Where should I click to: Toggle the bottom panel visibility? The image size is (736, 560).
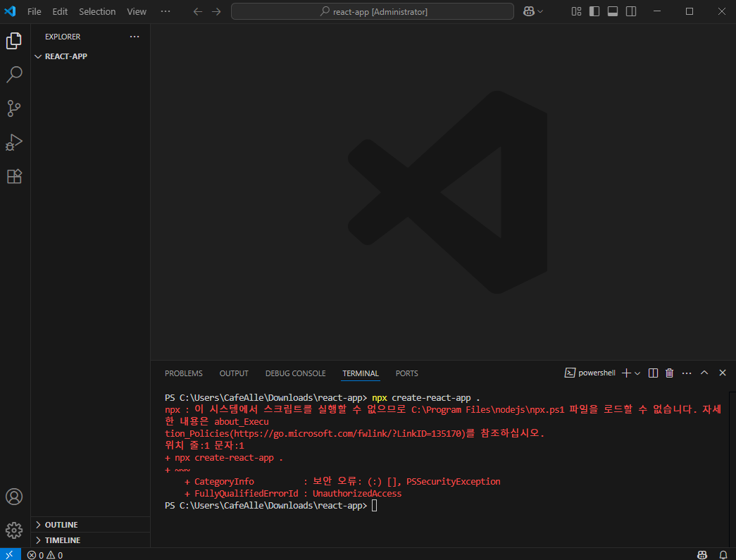[613, 11]
